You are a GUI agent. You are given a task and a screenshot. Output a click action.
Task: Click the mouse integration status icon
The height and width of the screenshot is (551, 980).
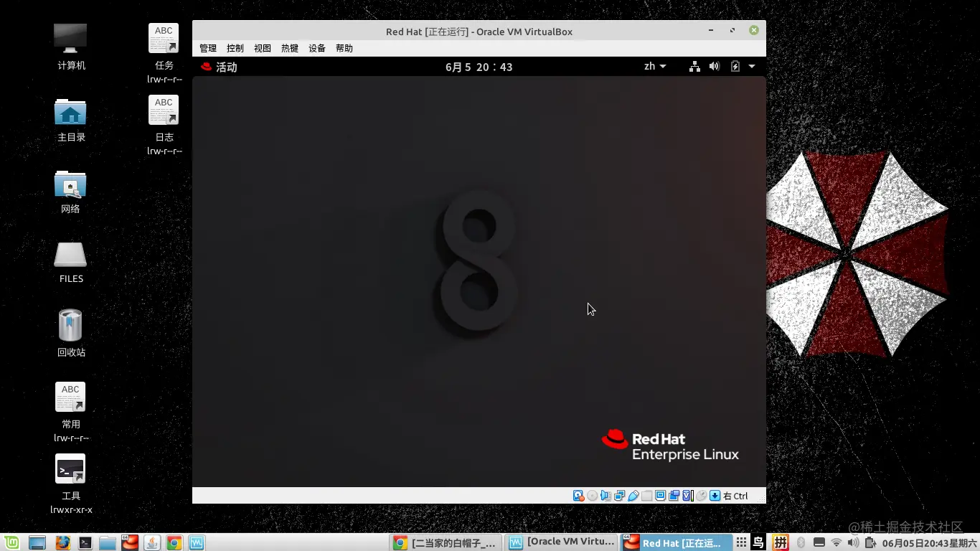(701, 496)
